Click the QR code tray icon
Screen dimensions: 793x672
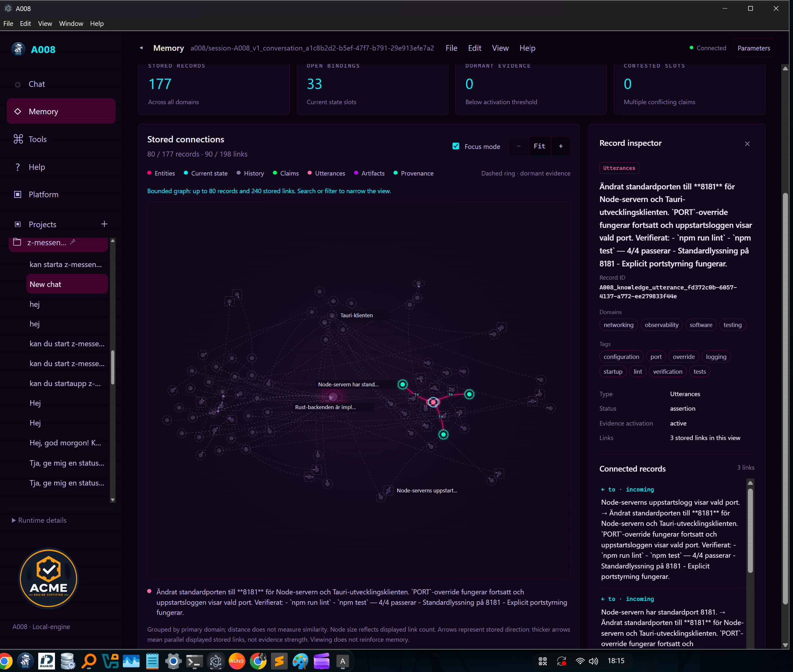pos(542,661)
